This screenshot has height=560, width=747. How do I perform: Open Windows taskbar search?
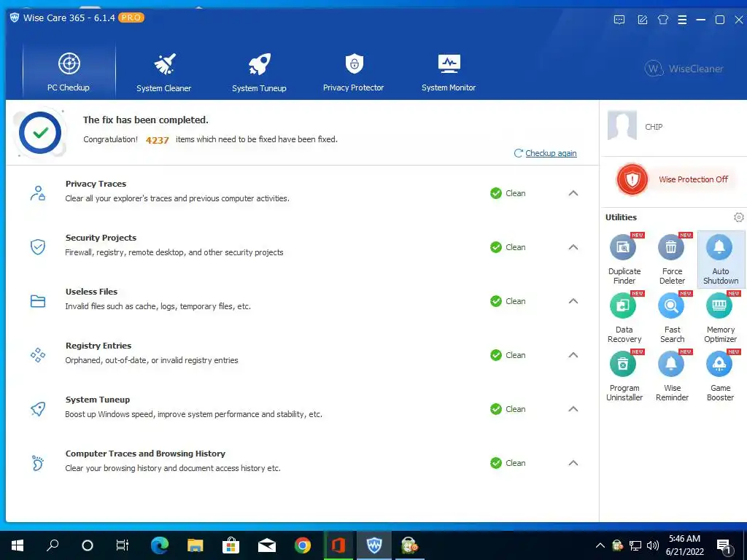click(53, 545)
